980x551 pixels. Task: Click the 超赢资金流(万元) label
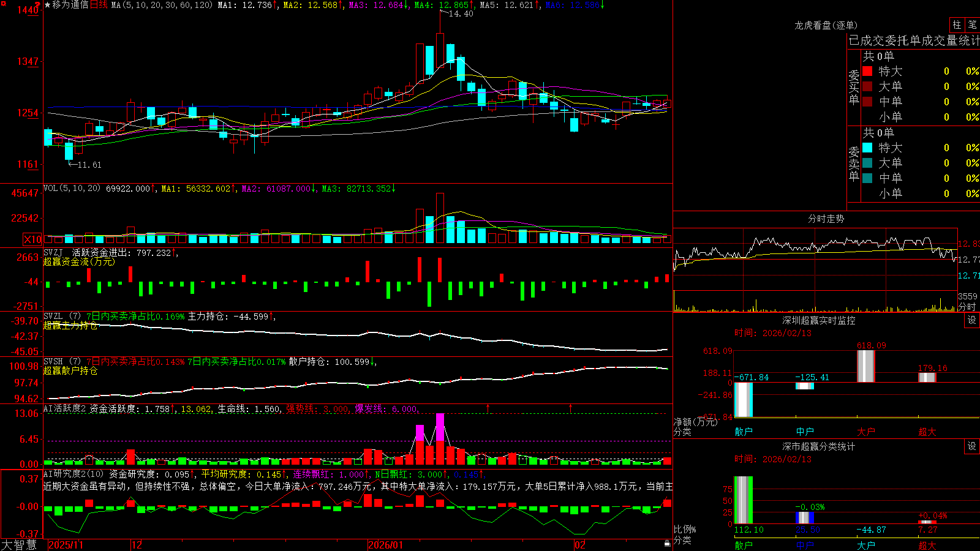click(79, 261)
